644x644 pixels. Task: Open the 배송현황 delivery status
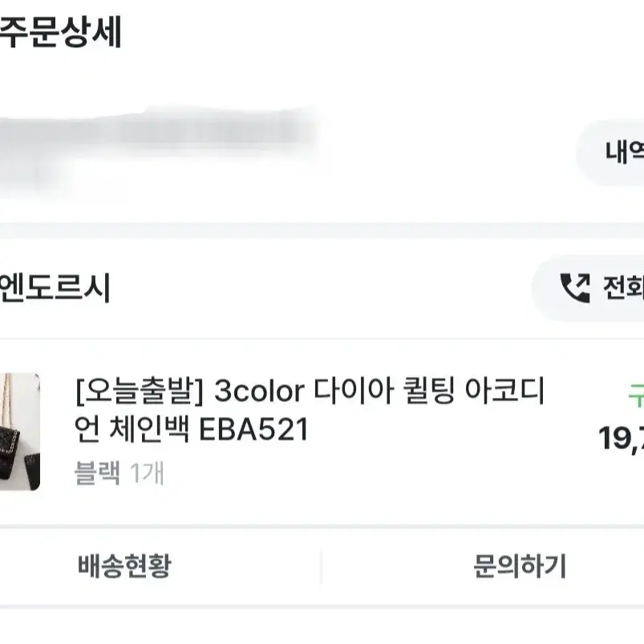[x=124, y=565]
